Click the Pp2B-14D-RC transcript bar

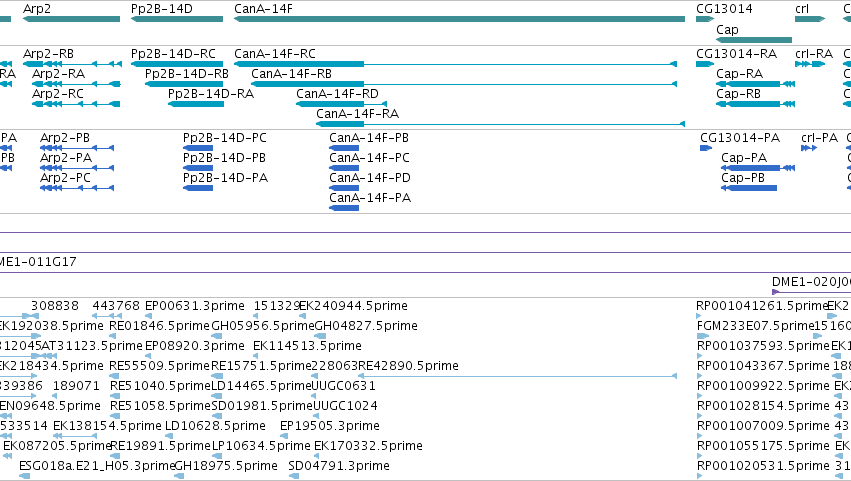[177, 64]
